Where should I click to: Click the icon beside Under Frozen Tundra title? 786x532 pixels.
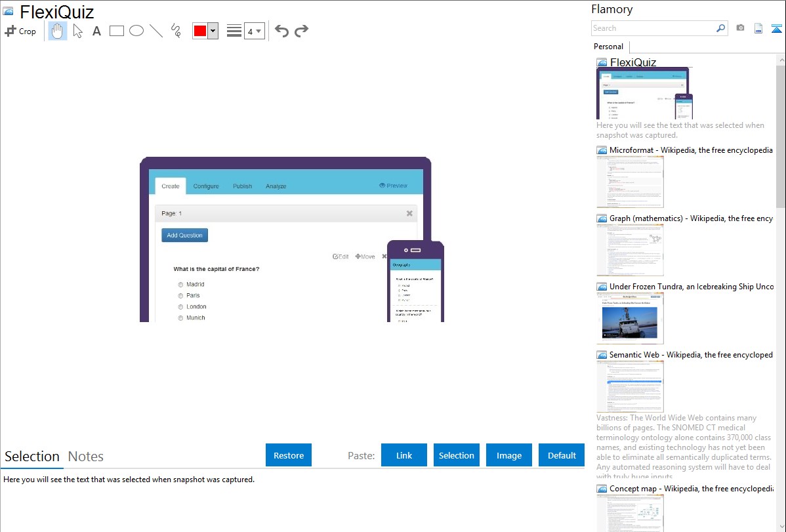pyautogui.click(x=602, y=287)
